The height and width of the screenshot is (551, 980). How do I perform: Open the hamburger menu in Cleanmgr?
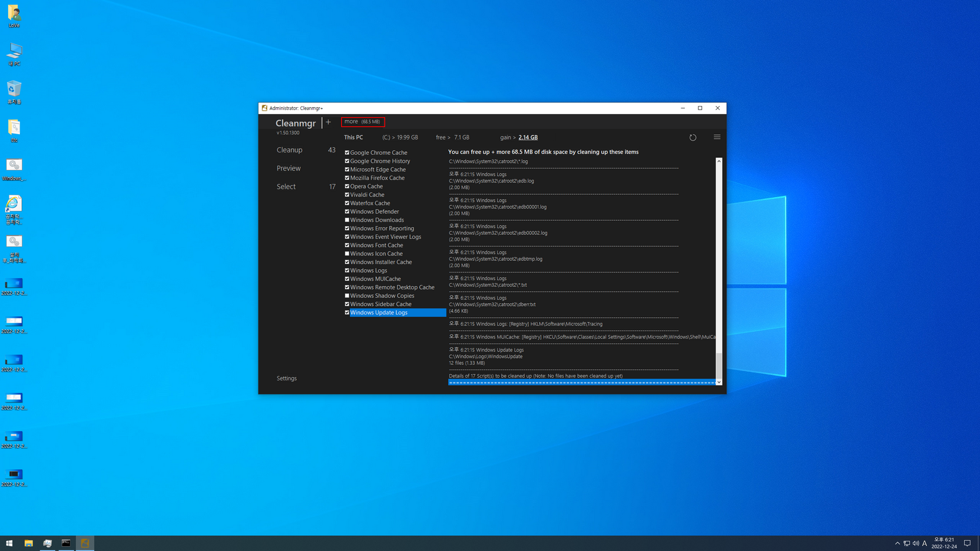pyautogui.click(x=717, y=137)
